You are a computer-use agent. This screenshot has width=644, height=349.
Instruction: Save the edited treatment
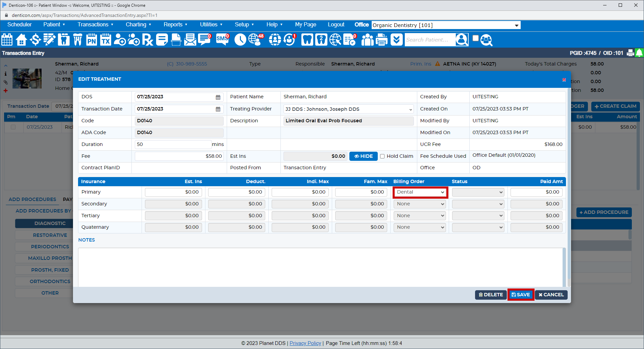pos(520,295)
